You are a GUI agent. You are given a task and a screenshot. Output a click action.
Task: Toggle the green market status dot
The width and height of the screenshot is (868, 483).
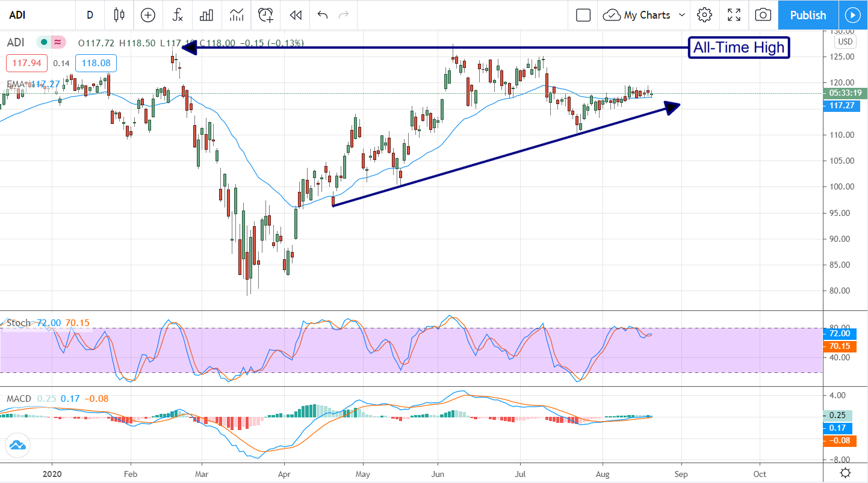click(x=43, y=42)
